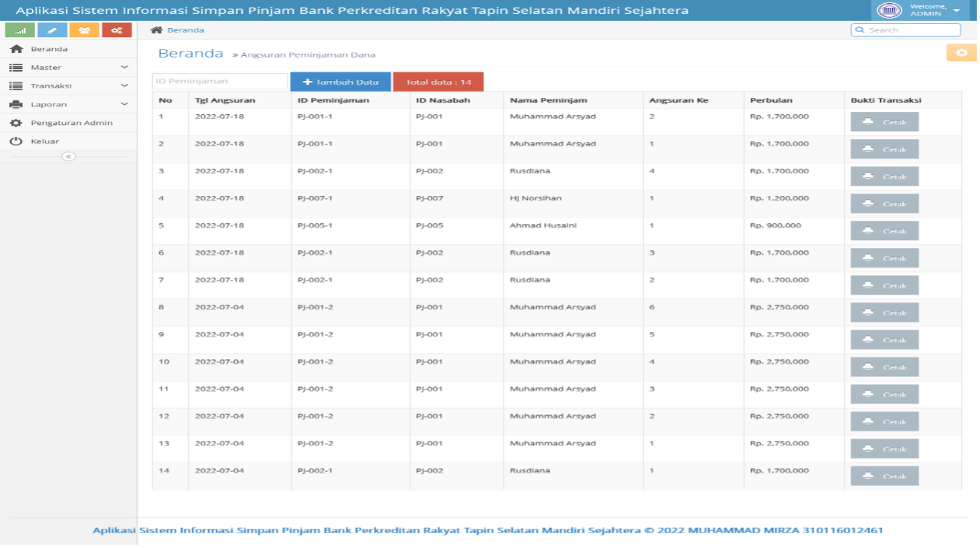Screen dimensions: 980x548
Task: Click the Angsuran Peminjaman Dana subtitle
Action: pyautogui.click(x=308, y=55)
